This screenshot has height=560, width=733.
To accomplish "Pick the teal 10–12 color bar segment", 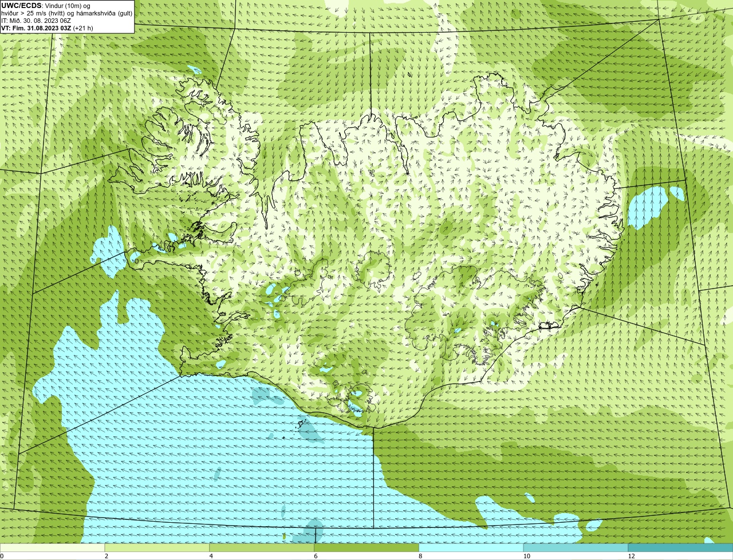I will pos(576,548).
